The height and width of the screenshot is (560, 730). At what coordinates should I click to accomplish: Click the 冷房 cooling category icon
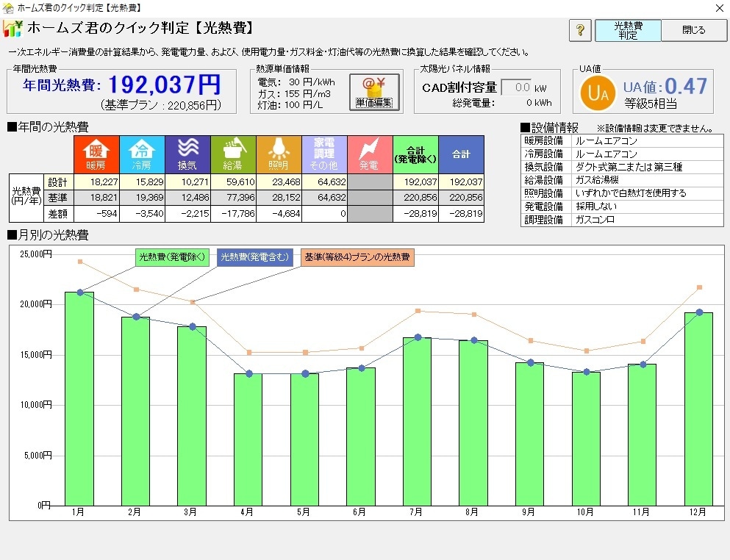click(142, 154)
